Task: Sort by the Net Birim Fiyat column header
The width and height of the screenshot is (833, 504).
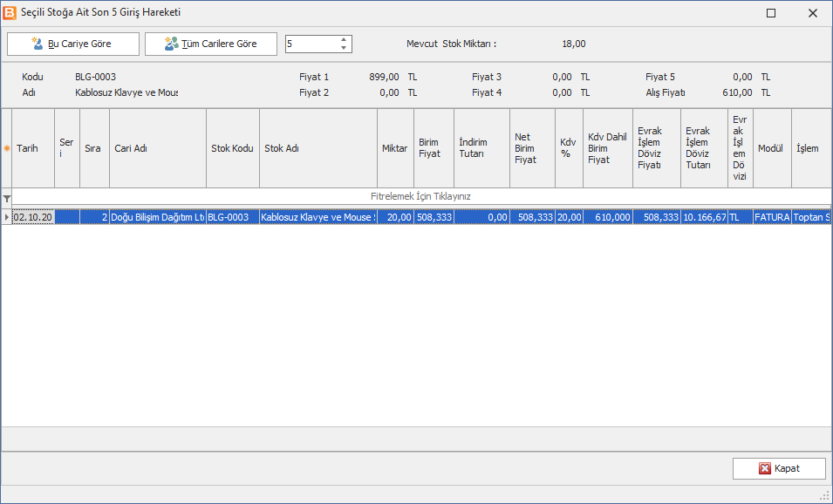Action: 532,148
